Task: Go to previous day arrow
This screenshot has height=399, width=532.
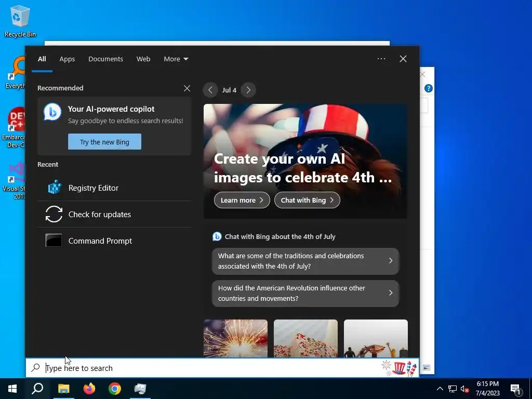Action: pyautogui.click(x=210, y=90)
